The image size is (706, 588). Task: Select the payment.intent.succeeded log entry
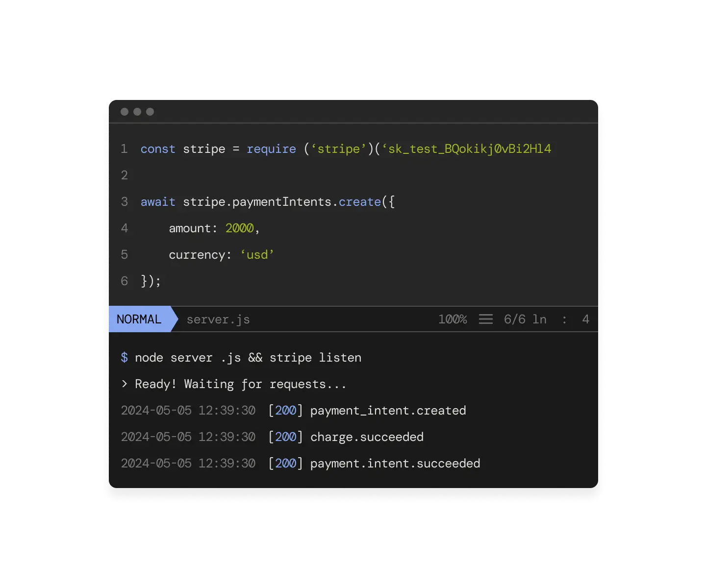[x=395, y=463]
